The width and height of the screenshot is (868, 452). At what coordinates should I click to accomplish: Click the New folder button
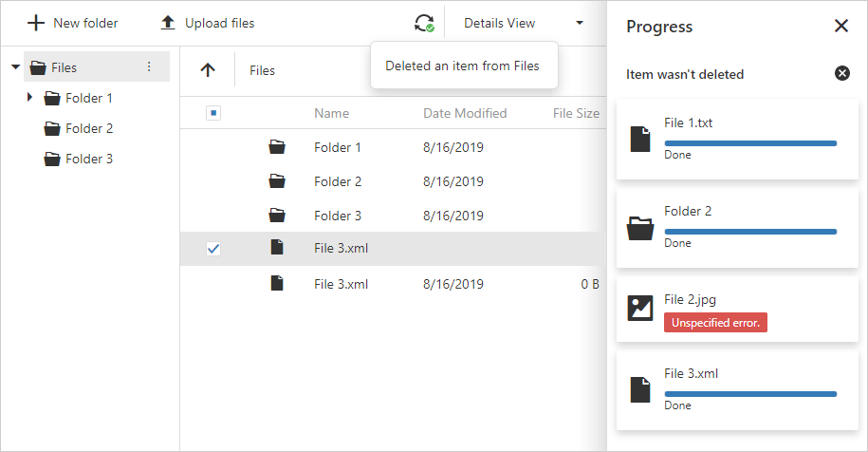pyautogui.click(x=73, y=23)
